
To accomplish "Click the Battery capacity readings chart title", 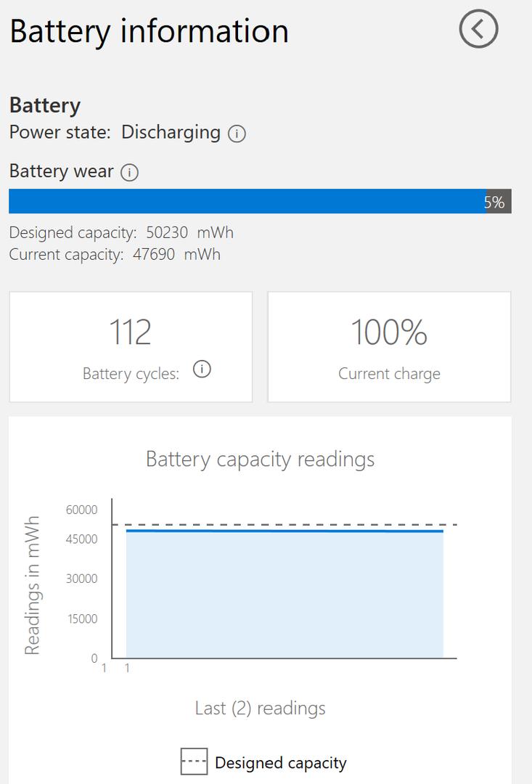I will [260, 459].
